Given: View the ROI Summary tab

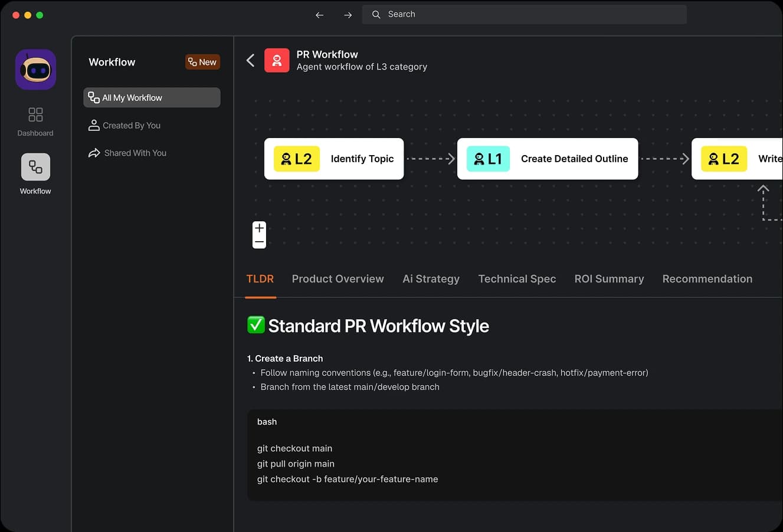Looking at the screenshot, I should click(609, 279).
